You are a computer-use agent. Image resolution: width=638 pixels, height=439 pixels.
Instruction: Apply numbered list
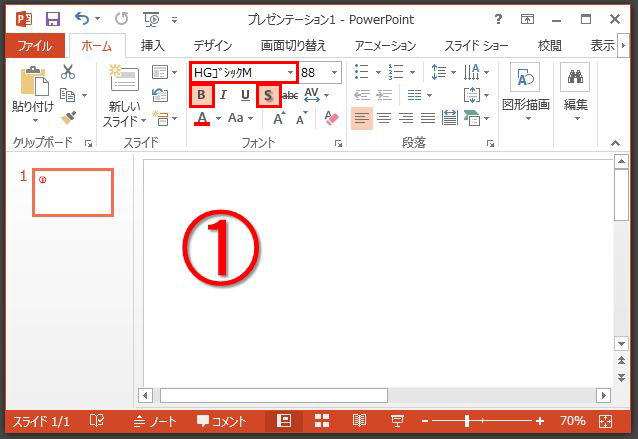click(396, 72)
